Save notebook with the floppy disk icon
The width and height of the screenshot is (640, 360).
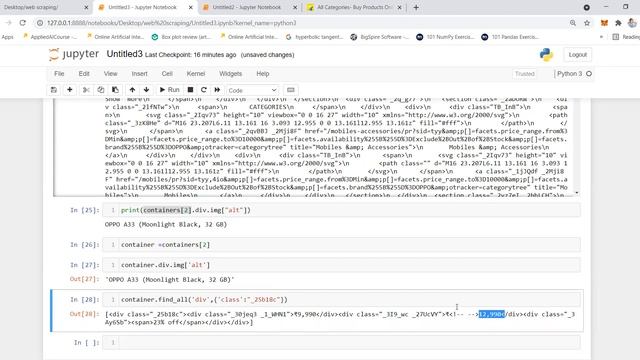pos(54,90)
